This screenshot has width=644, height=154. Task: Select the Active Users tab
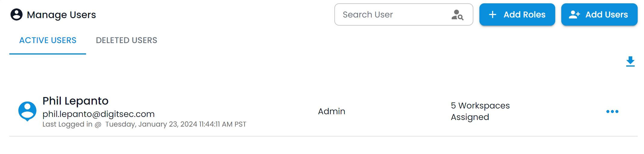(x=48, y=40)
